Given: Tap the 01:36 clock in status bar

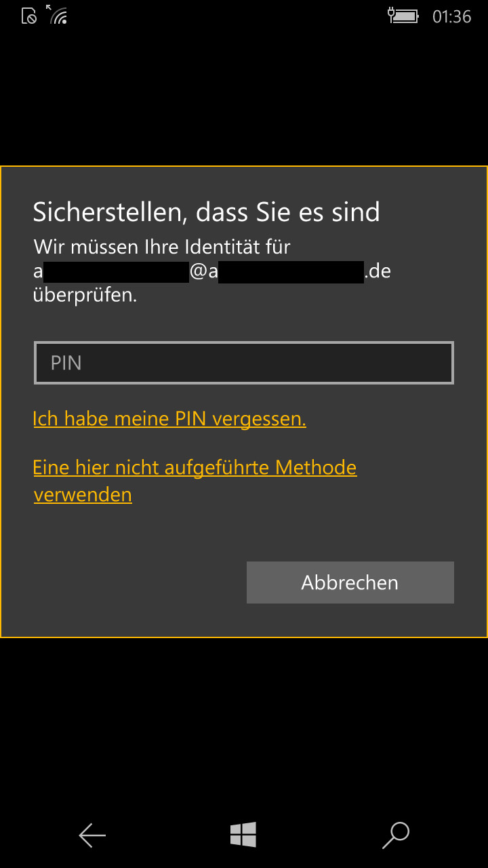Looking at the screenshot, I should [x=451, y=16].
